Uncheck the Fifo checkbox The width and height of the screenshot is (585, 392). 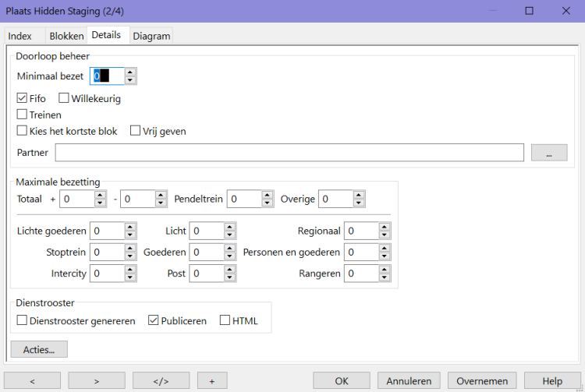point(22,99)
